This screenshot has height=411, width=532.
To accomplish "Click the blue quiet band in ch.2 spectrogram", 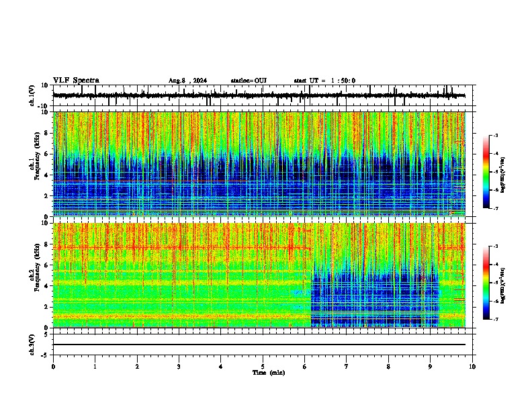I will coord(375,298).
